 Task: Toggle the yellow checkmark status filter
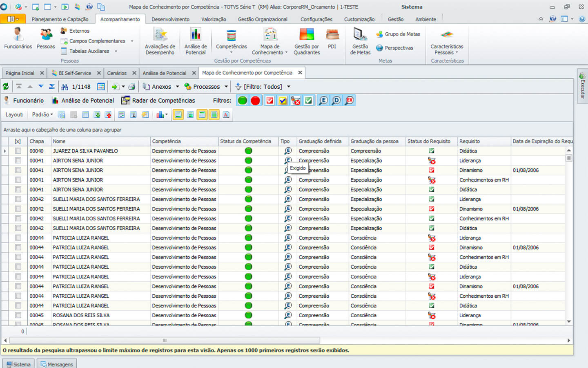tap(283, 101)
